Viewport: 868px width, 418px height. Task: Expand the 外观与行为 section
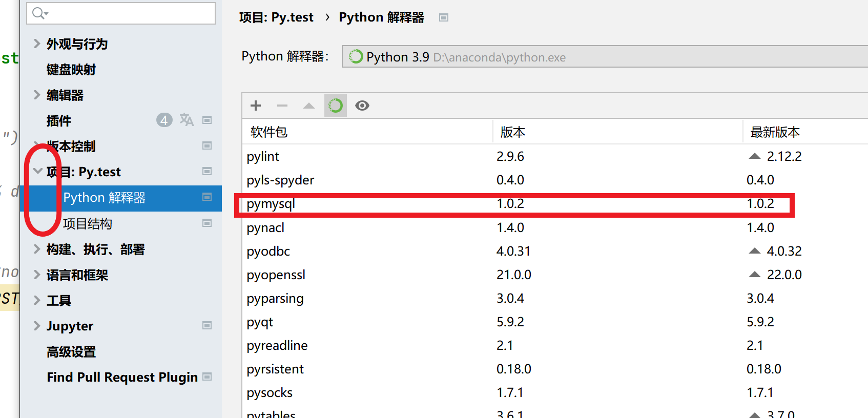click(37, 44)
